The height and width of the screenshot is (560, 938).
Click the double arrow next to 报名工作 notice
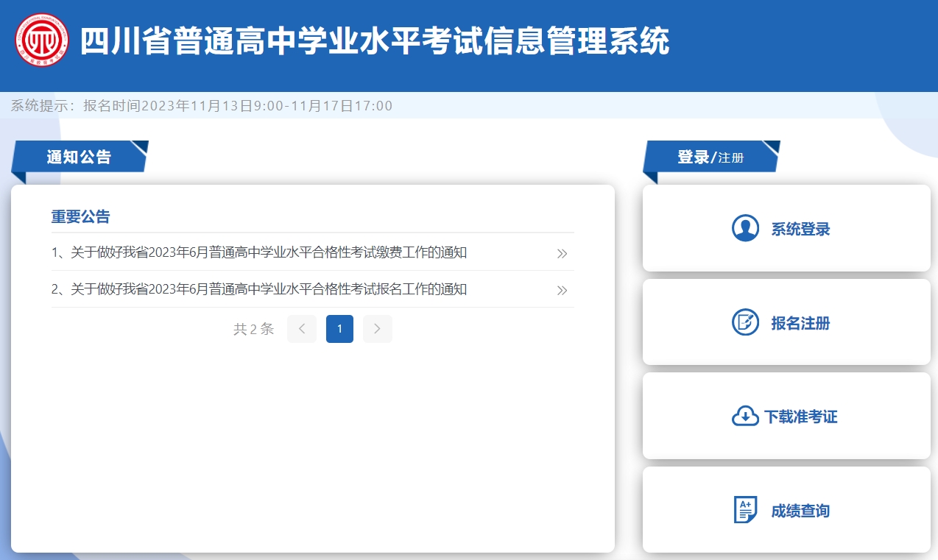[x=562, y=291]
